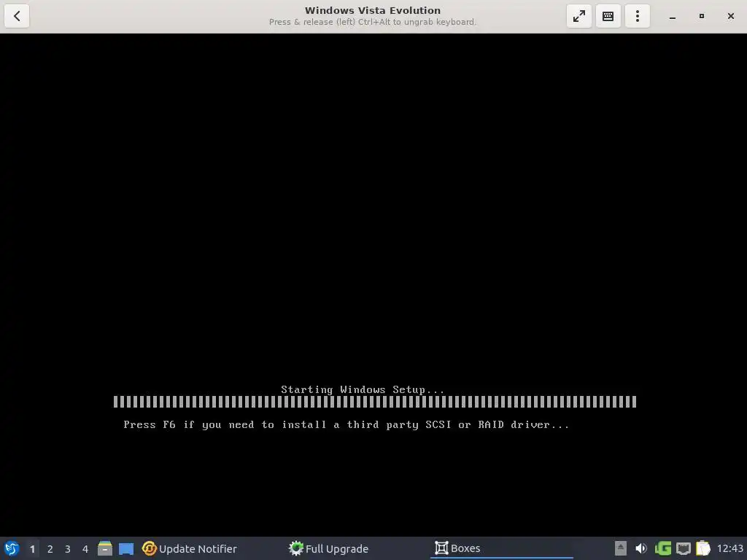Toggle fullscreen mode for the virtual machine
This screenshot has height=560, width=747.
point(578,16)
